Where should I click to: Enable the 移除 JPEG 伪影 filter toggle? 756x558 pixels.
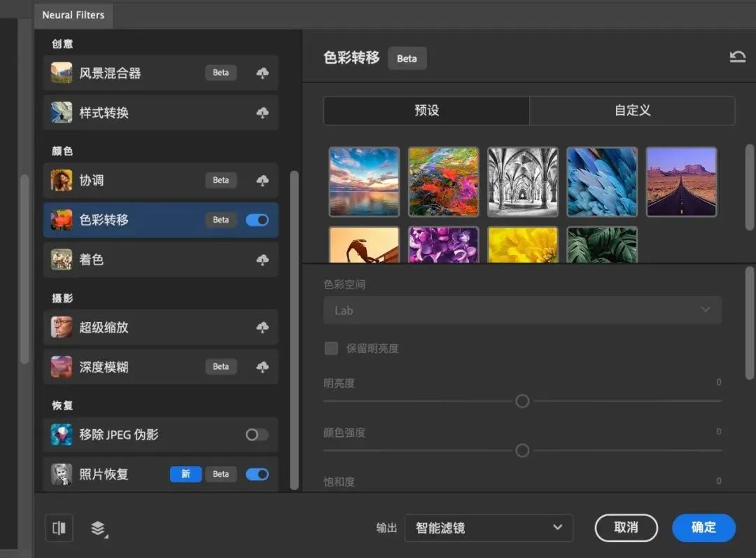(256, 434)
